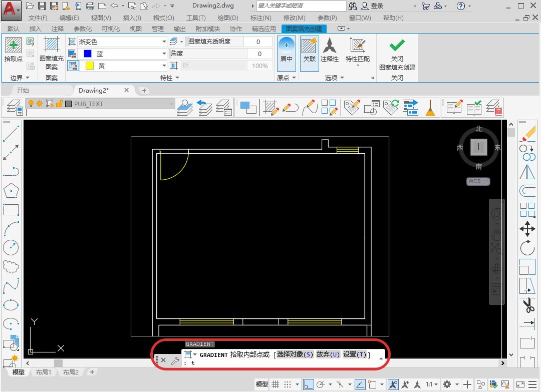Screen dimensions: 541x392
Task: Toggle grid display in status bar
Action: pyautogui.click(x=275, y=384)
